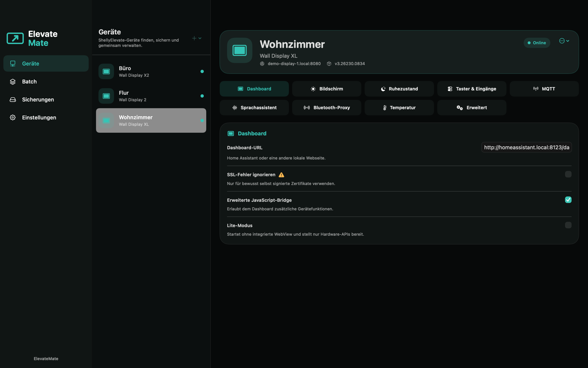The height and width of the screenshot is (368, 588).
Task: Open the Taster & Eingänge tab
Action: [x=472, y=89]
